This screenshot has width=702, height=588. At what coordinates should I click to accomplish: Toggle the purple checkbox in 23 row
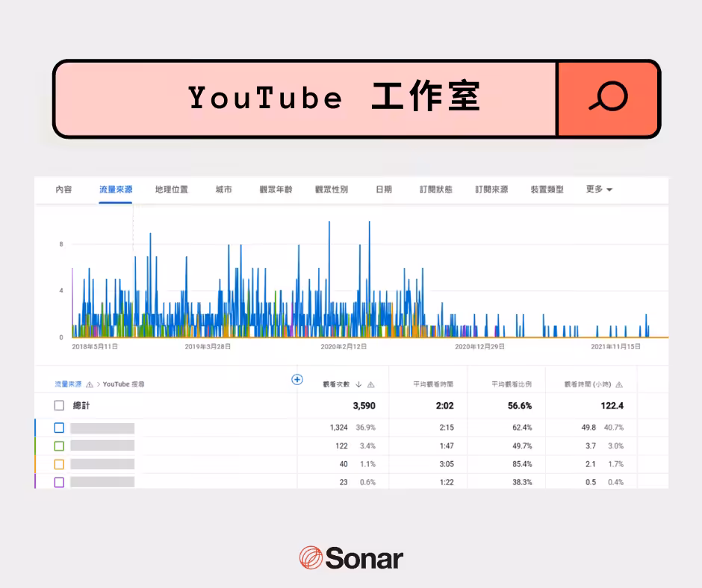click(59, 482)
